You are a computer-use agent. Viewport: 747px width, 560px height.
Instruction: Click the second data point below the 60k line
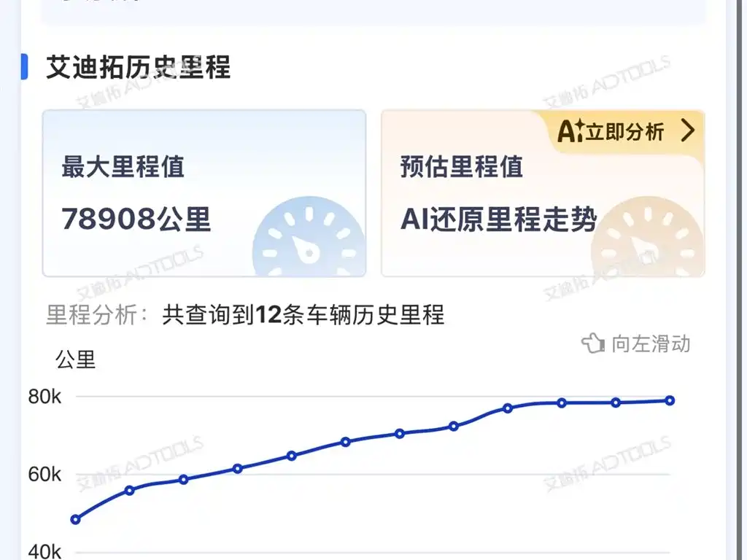tap(130, 490)
